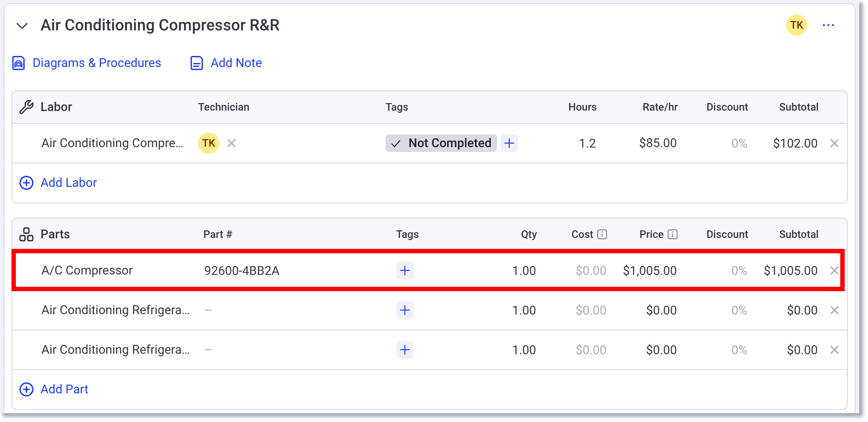Image resolution: width=868 pixels, height=422 pixels.
Task: Click the A/C Compressor discount 0%
Action: click(x=739, y=270)
